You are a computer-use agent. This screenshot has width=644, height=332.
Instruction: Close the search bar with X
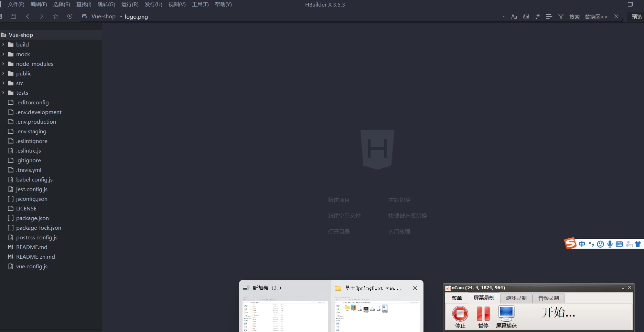click(x=616, y=16)
